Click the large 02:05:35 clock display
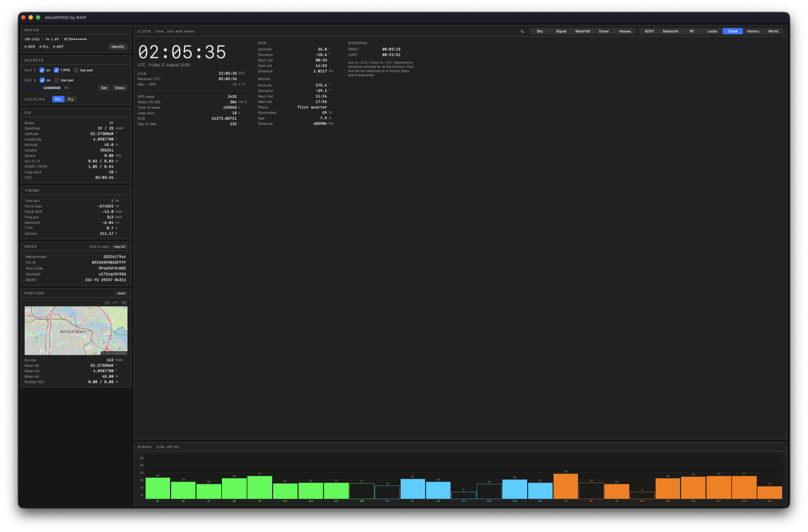 (x=182, y=52)
